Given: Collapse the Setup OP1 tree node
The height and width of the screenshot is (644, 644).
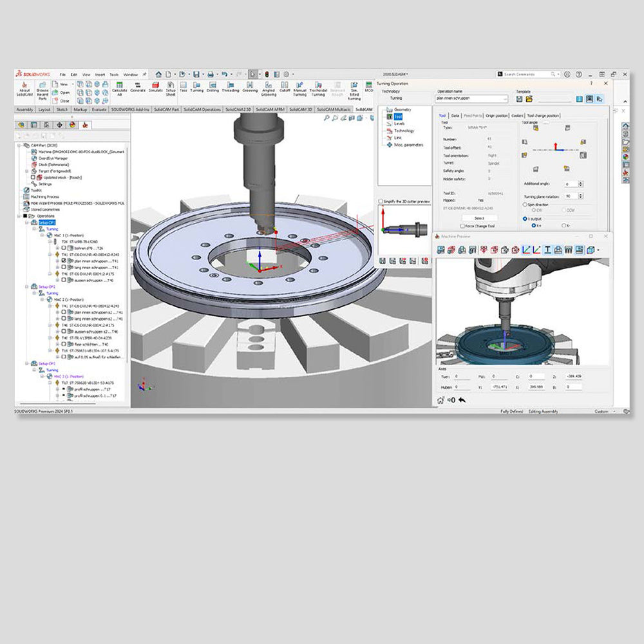Looking at the screenshot, I should pos(26,222).
